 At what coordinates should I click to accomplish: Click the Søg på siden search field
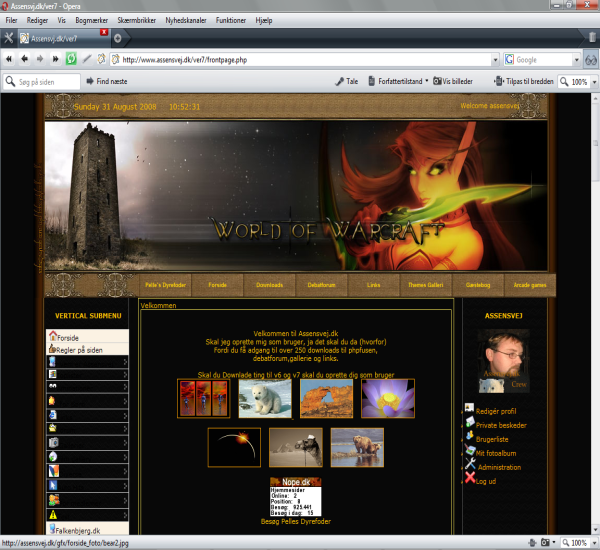pyautogui.click(x=41, y=82)
